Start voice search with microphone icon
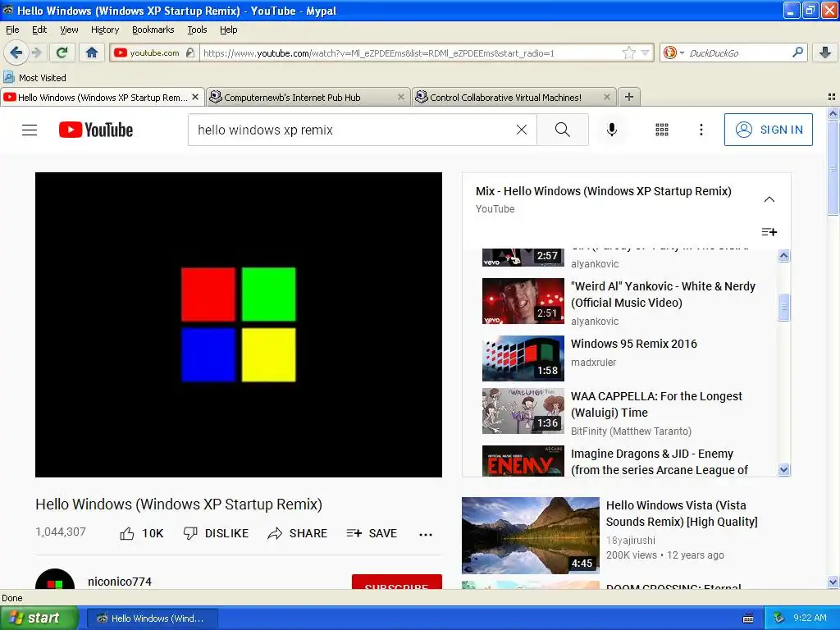 coord(611,130)
